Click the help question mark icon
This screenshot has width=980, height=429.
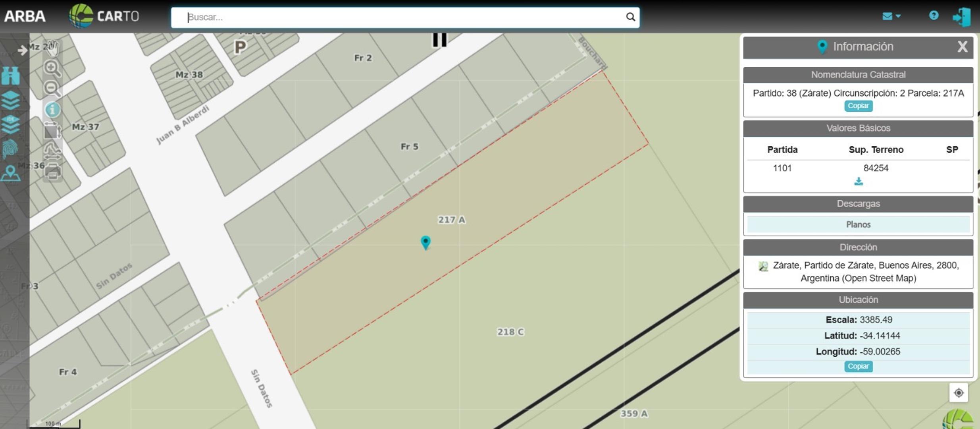pyautogui.click(x=934, y=15)
